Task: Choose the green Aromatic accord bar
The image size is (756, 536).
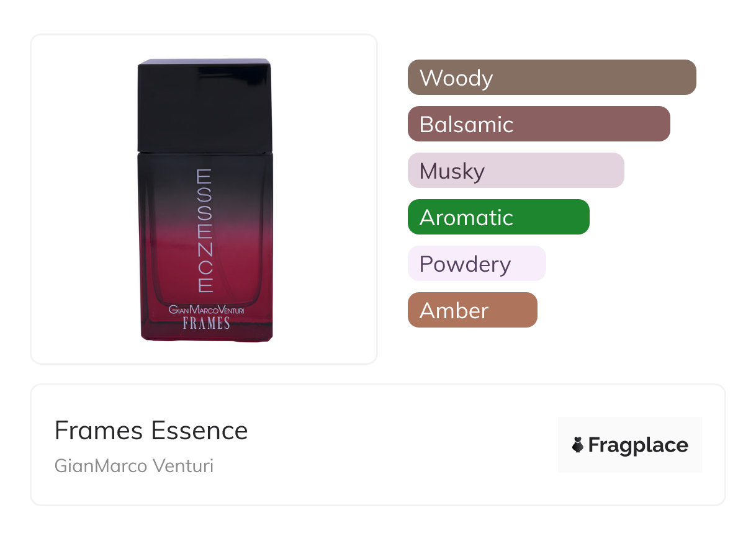Action: coord(498,217)
